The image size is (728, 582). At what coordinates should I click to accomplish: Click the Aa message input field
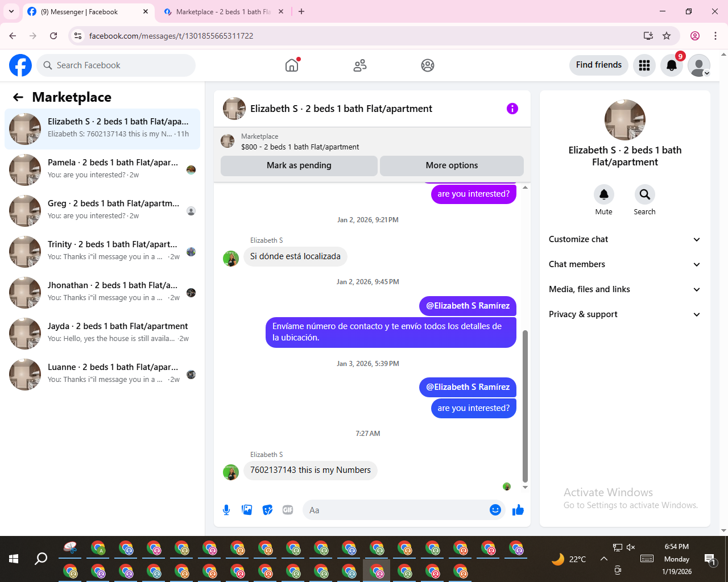click(x=397, y=510)
